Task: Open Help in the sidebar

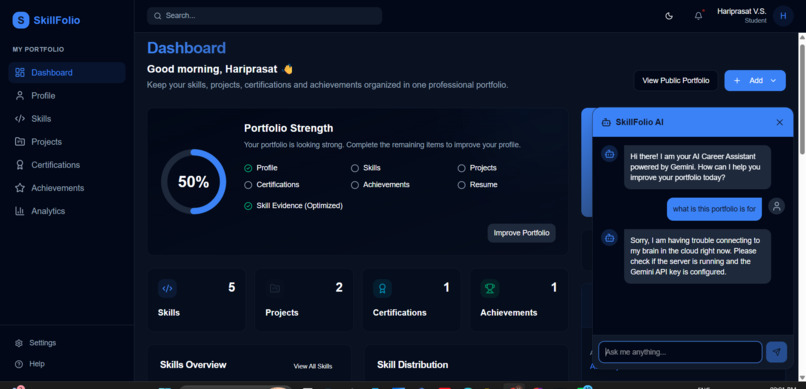Action: [67, 364]
